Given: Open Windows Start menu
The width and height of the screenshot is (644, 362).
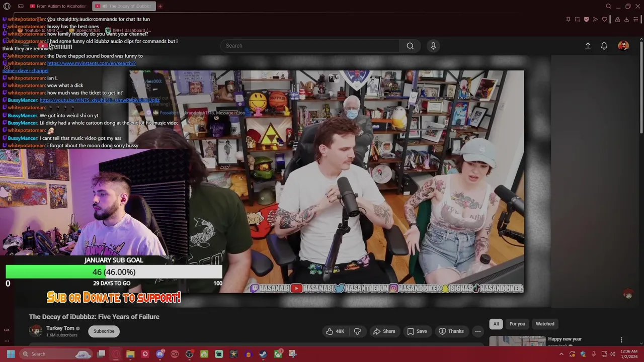Looking at the screenshot, I should [x=11, y=354].
